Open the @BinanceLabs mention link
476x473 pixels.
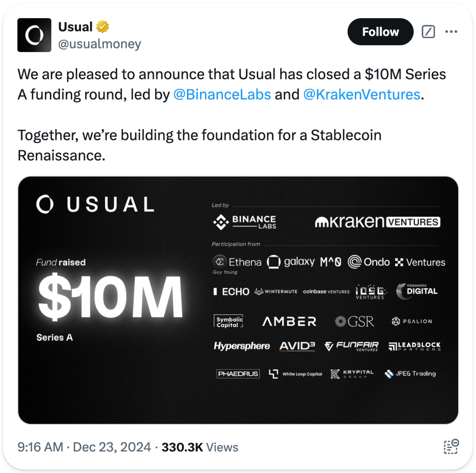[x=222, y=95]
